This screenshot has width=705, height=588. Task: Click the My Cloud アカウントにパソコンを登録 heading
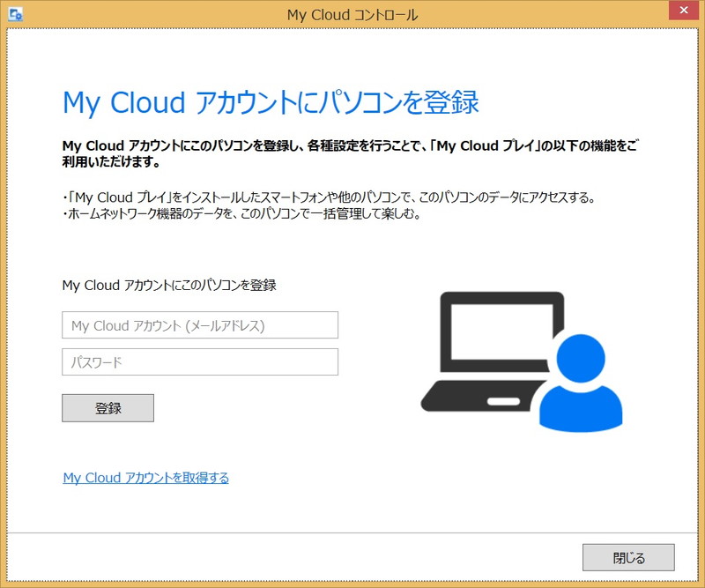pos(271,102)
